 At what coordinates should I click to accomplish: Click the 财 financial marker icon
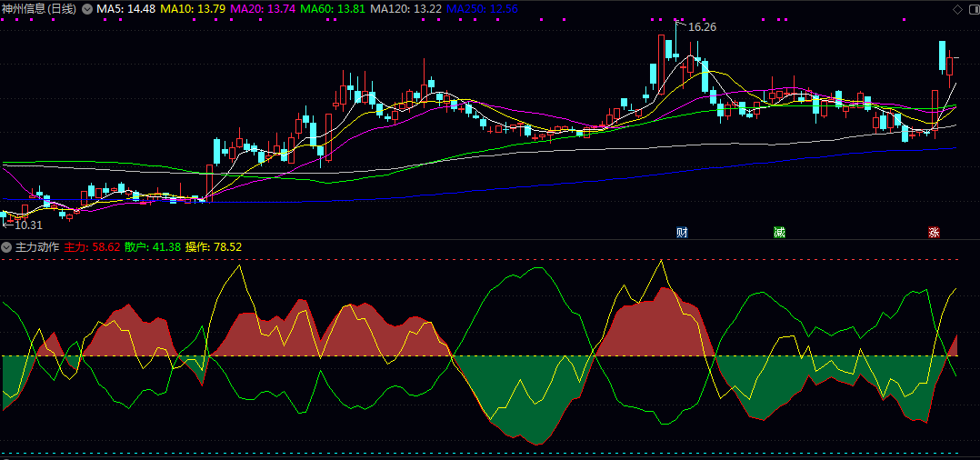(682, 233)
